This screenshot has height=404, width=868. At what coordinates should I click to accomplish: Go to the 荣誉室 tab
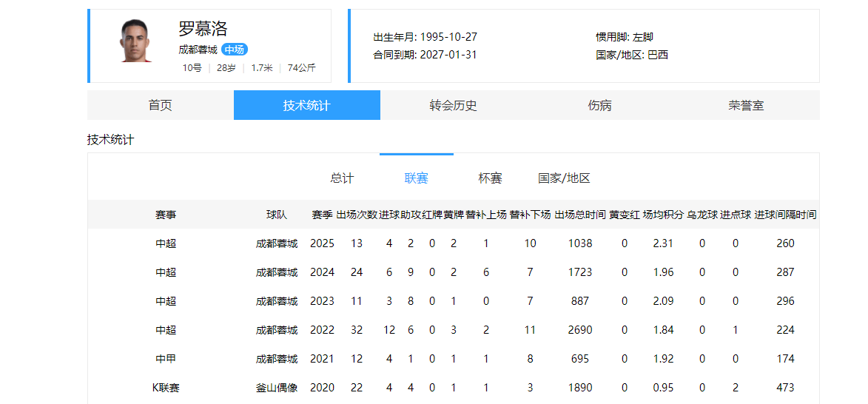746,105
